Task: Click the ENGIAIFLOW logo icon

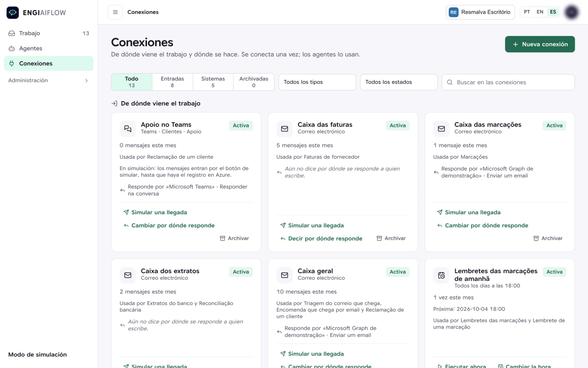Action: click(x=12, y=13)
